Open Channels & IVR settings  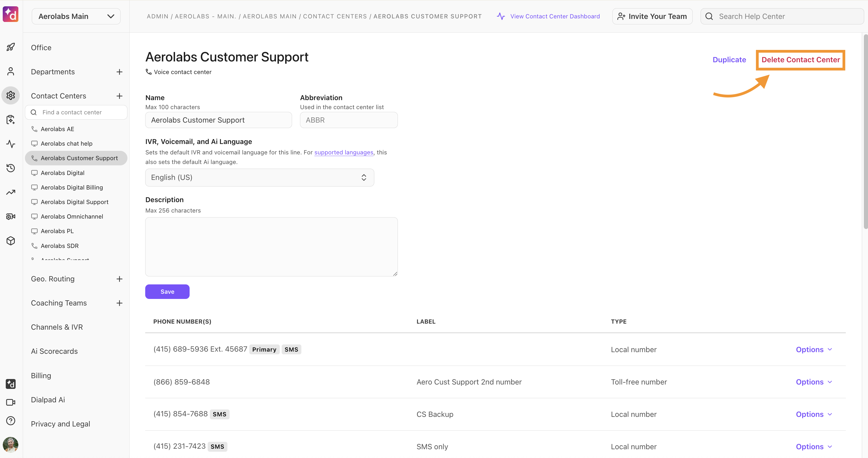pos(57,327)
